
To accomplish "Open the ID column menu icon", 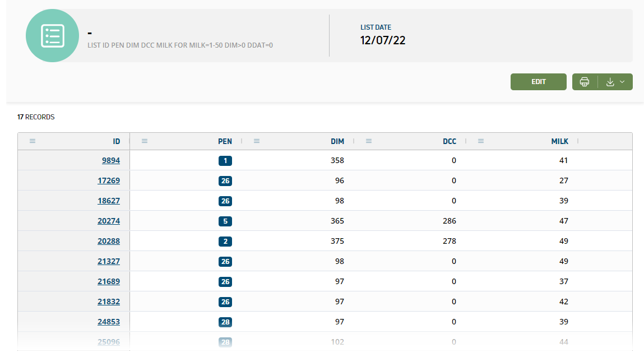I will click(33, 141).
